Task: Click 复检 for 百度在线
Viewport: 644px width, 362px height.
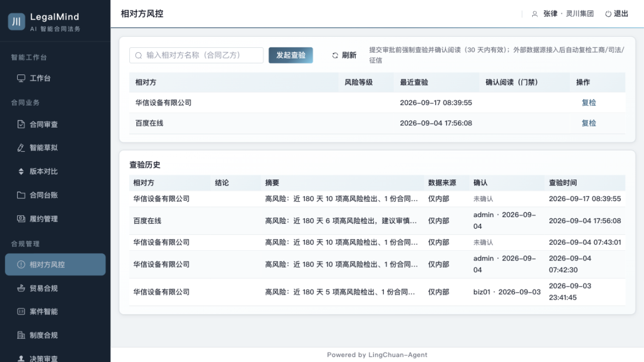Action: pos(589,123)
